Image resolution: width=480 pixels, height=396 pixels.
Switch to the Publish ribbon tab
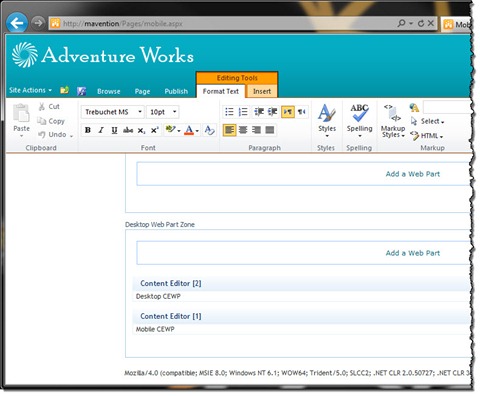pyautogui.click(x=176, y=91)
